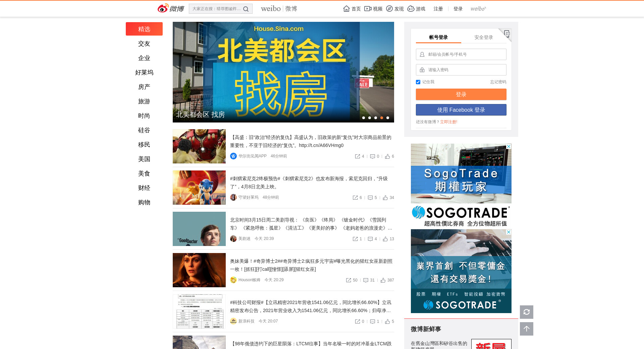Screen dimensions: 644x349
Task: Open comments on Scarlet Witch post
Action: click(x=366, y=280)
